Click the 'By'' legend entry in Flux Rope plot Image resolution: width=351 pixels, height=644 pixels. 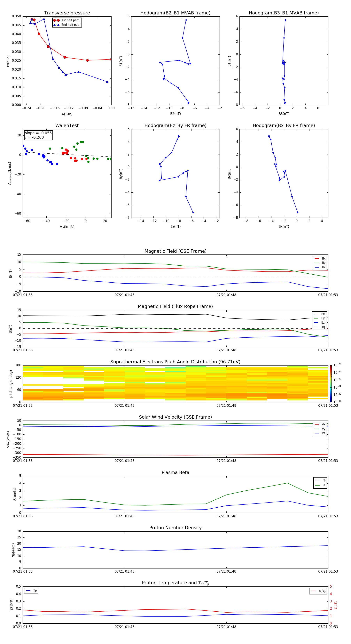(x=320, y=318)
